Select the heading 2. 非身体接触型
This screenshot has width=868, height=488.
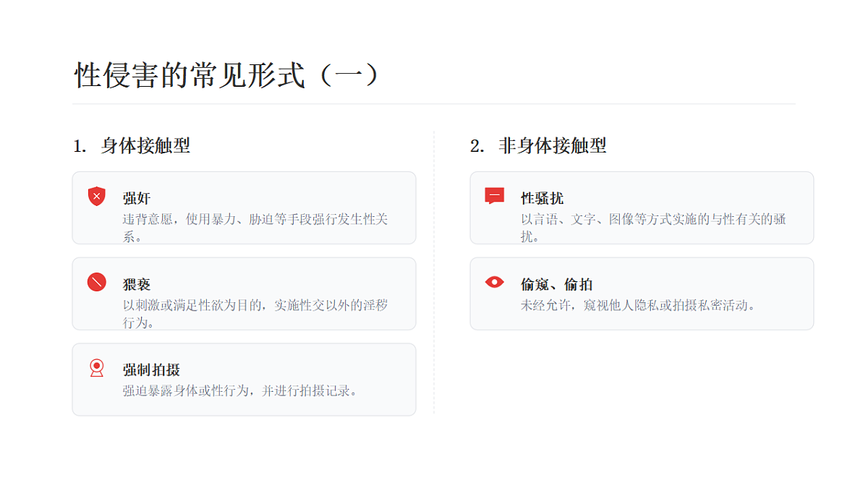point(538,145)
